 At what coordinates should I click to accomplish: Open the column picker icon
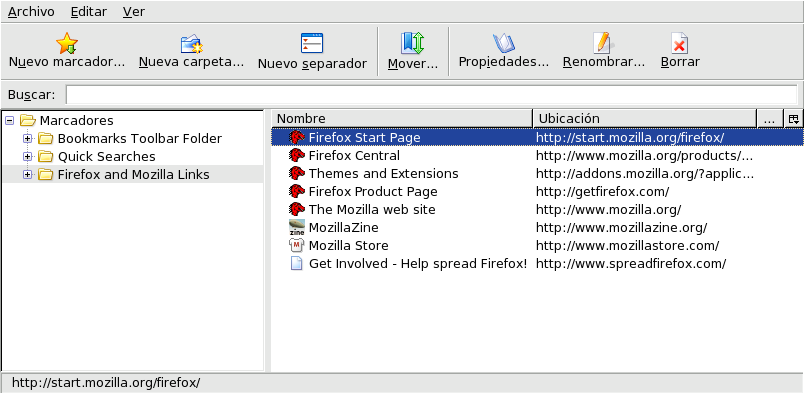pyautogui.click(x=794, y=119)
